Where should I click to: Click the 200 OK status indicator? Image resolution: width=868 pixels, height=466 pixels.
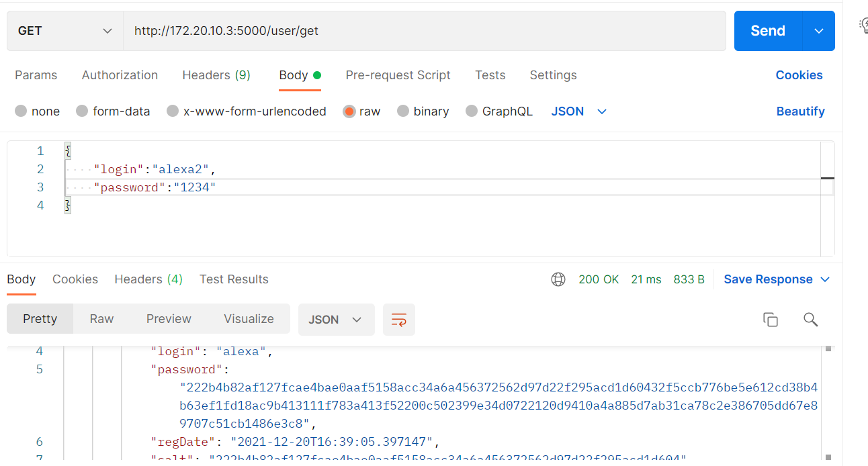[598, 279]
